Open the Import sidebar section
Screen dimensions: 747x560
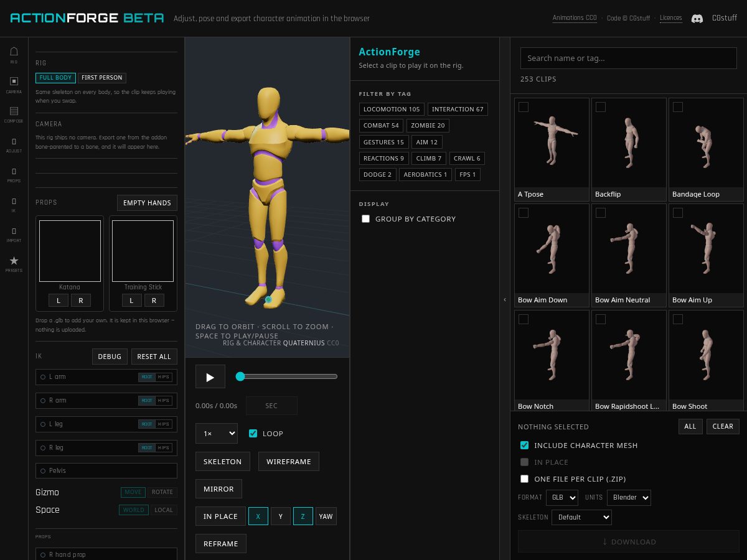(x=14, y=234)
